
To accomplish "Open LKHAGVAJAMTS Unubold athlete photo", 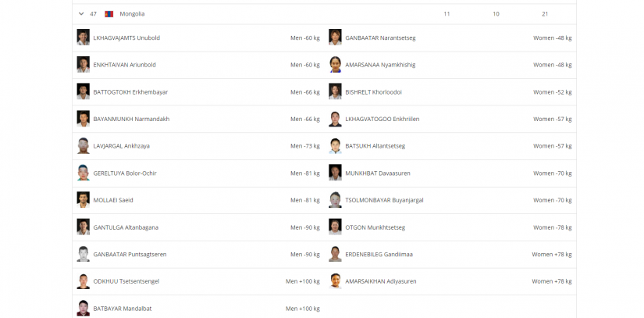I will click(x=83, y=37).
